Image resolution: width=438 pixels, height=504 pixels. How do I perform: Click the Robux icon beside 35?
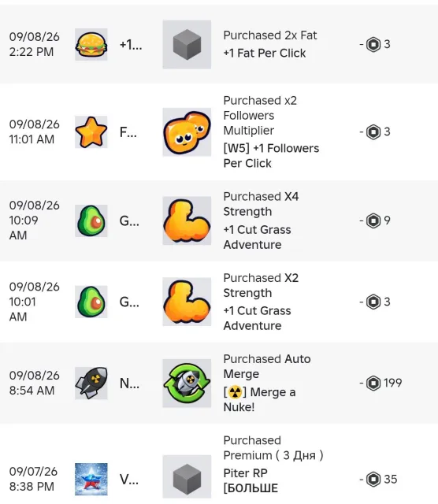373,480
